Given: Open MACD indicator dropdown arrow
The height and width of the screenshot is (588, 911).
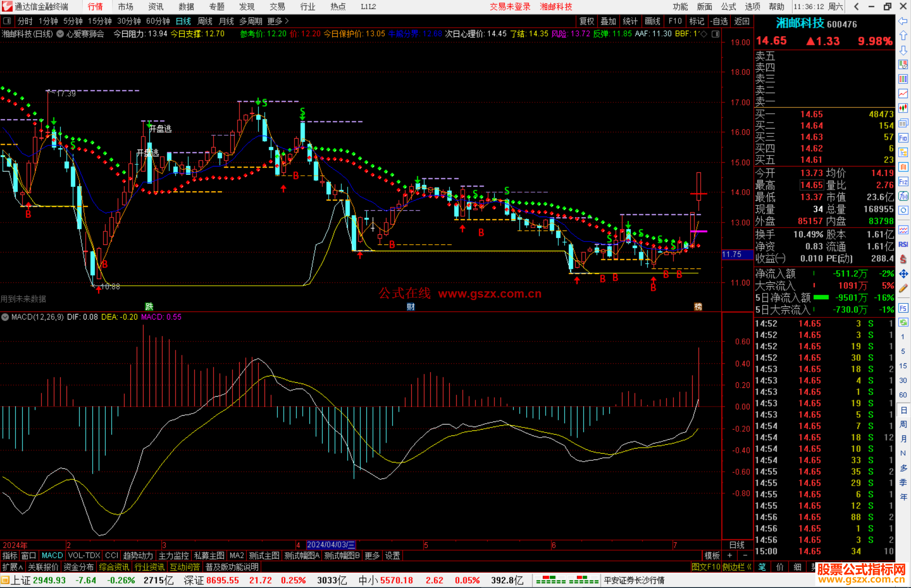Looking at the screenshot, I should tap(5, 317).
